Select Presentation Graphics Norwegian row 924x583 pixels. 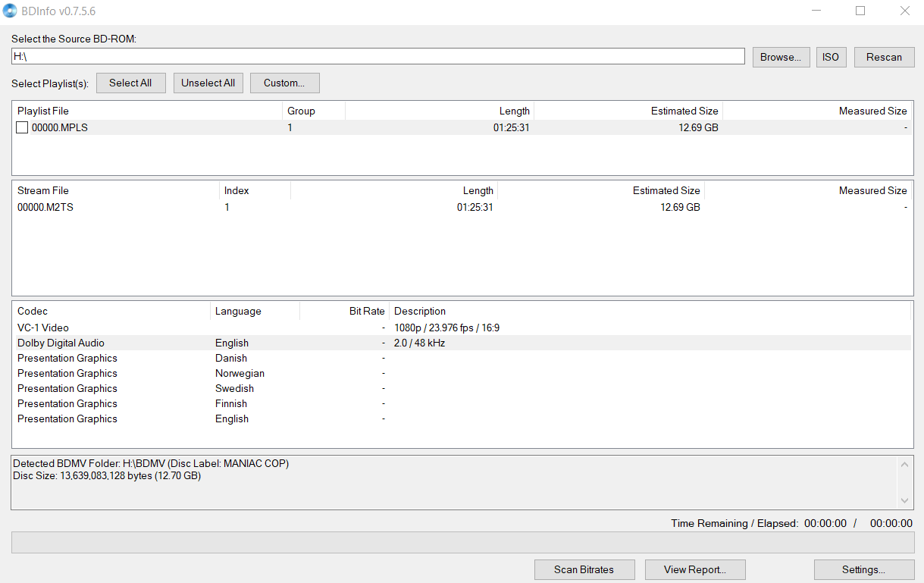point(462,373)
